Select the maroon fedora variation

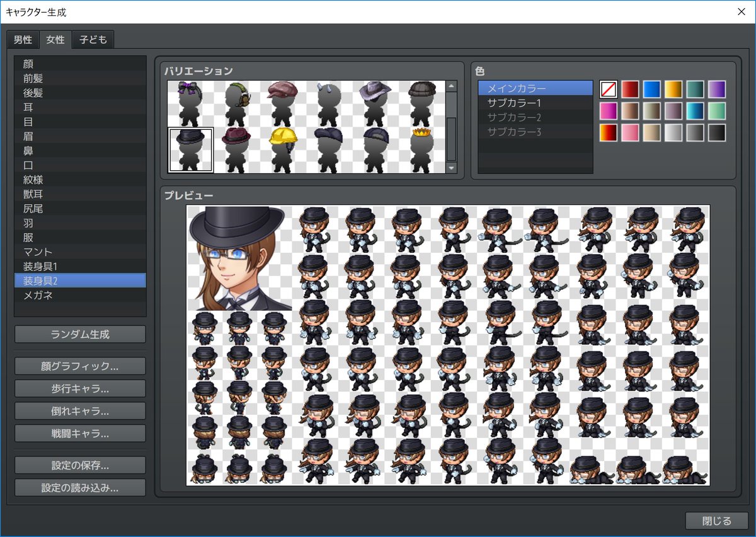(x=237, y=149)
